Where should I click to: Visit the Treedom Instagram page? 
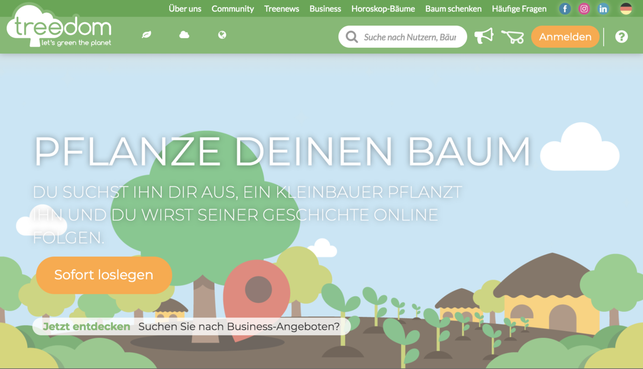pos(584,9)
